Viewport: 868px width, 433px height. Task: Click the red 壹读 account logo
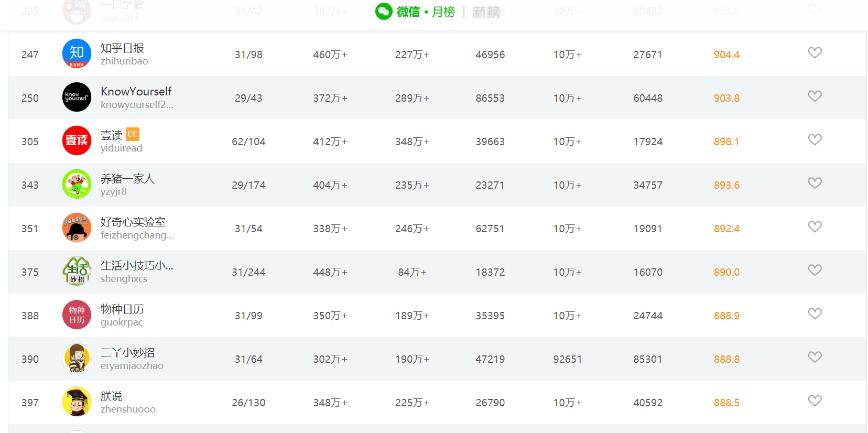(x=77, y=140)
